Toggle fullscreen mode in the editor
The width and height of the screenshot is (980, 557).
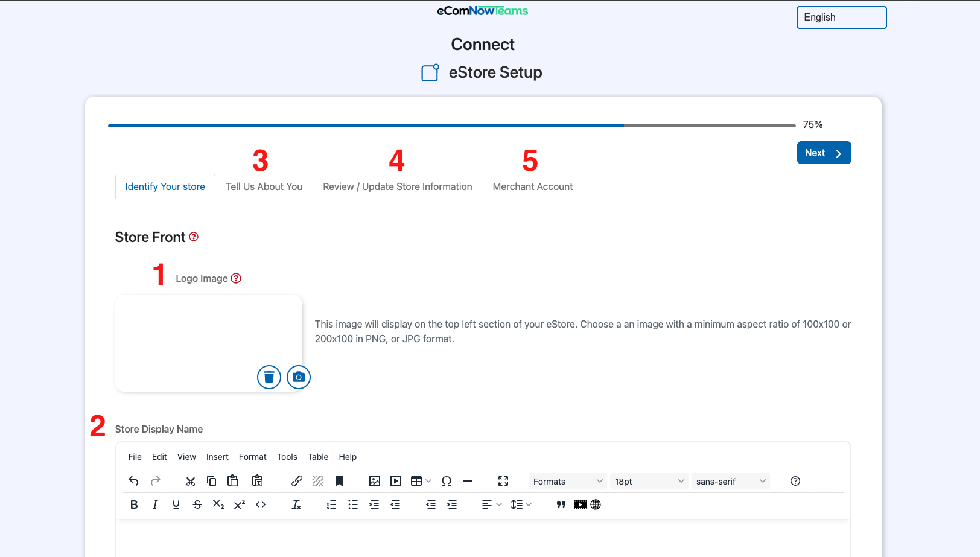pos(503,481)
